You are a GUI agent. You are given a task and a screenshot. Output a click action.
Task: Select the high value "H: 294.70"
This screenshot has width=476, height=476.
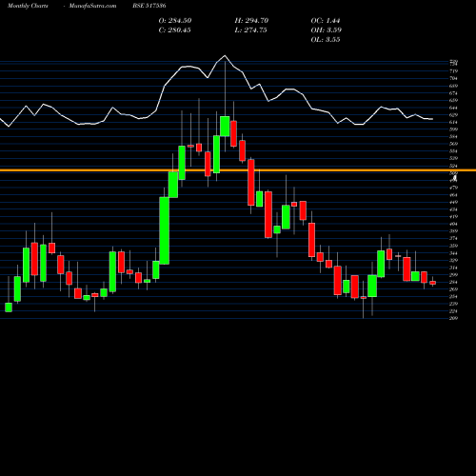[x=251, y=21]
